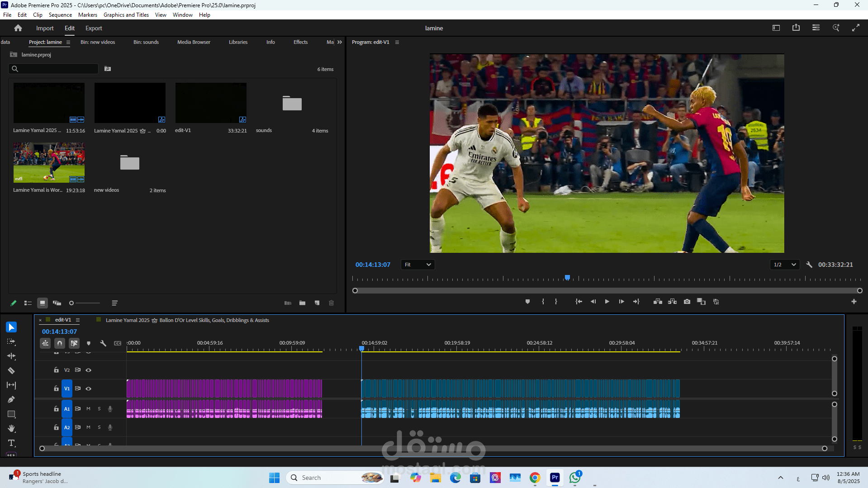Open timeline display settings wrench

click(103, 343)
